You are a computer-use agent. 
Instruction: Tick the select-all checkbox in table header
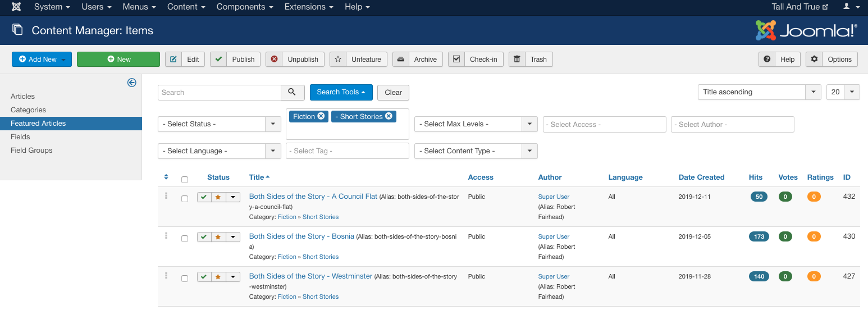(x=185, y=180)
